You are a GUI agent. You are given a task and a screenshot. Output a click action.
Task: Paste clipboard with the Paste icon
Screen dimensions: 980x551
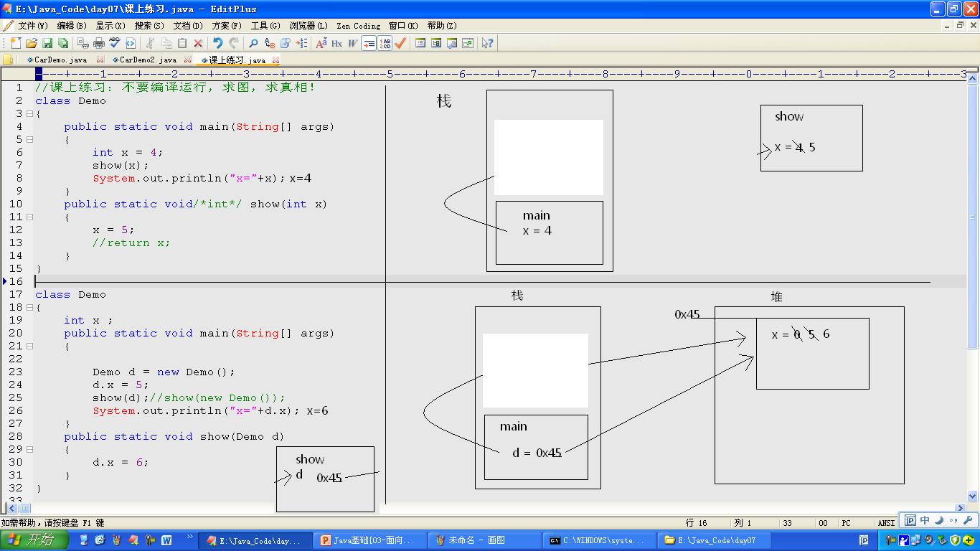pyautogui.click(x=182, y=43)
